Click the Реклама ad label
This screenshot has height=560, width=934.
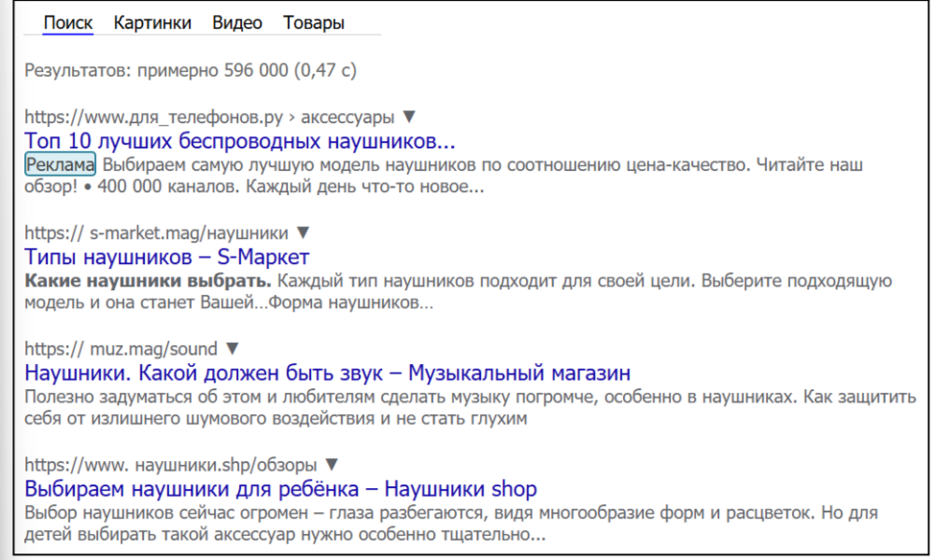pyautogui.click(x=60, y=165)
